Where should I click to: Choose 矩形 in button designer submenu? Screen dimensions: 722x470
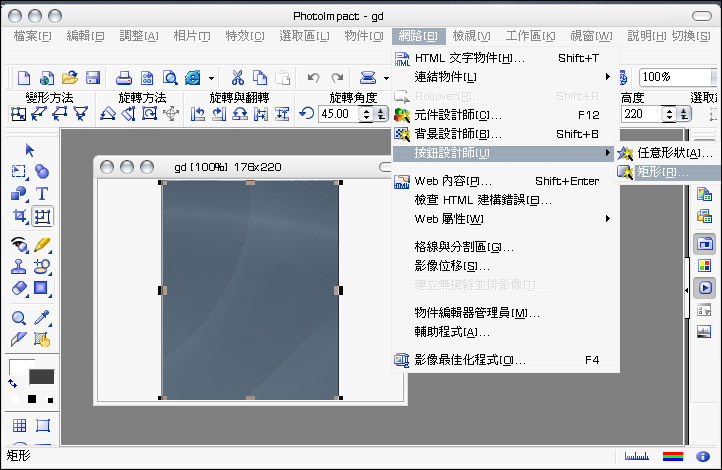669,172
